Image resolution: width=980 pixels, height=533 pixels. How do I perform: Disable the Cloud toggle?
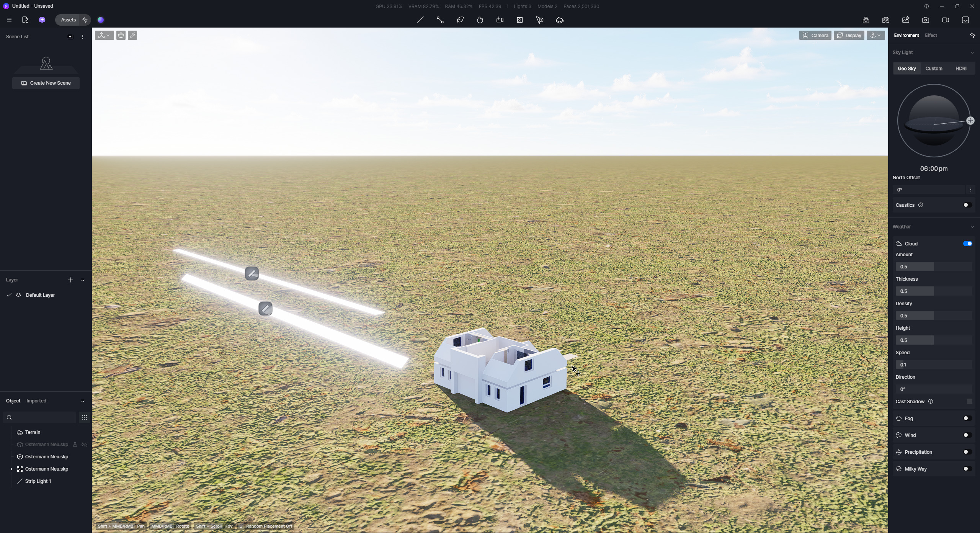[967, 244]
